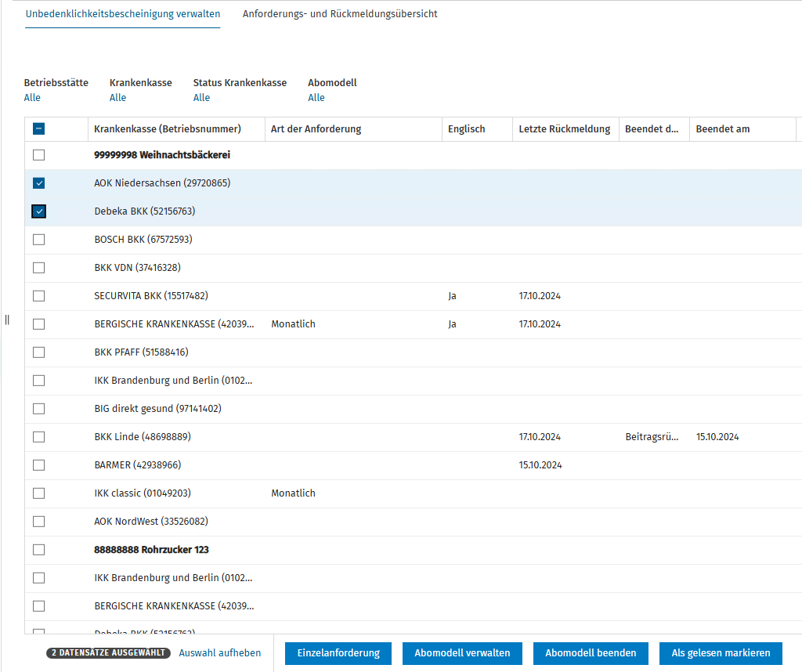Check the IKK classic row checkbox
The width and height of the screenshot is (802, 672).
click(x=39, y=493)
